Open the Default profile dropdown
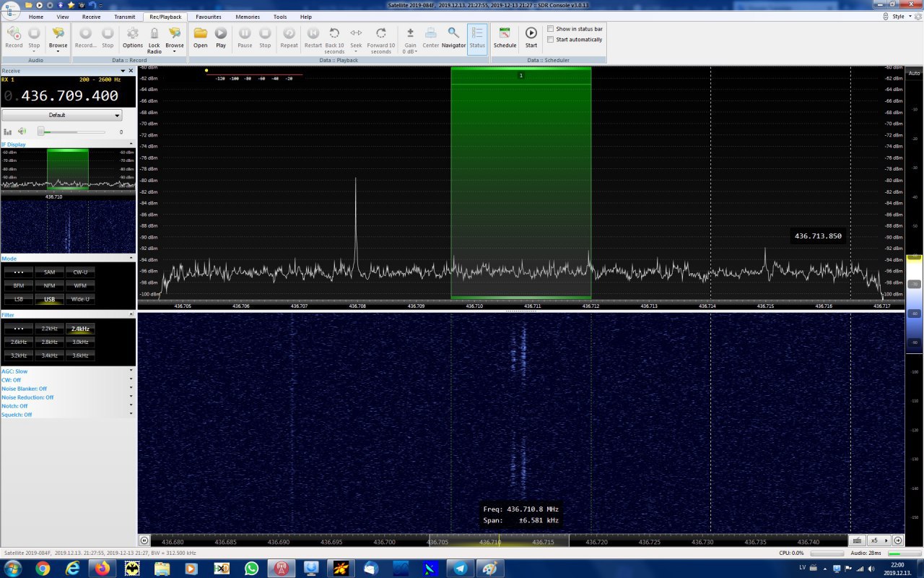924x578 pixels. [x=61, y=116]
